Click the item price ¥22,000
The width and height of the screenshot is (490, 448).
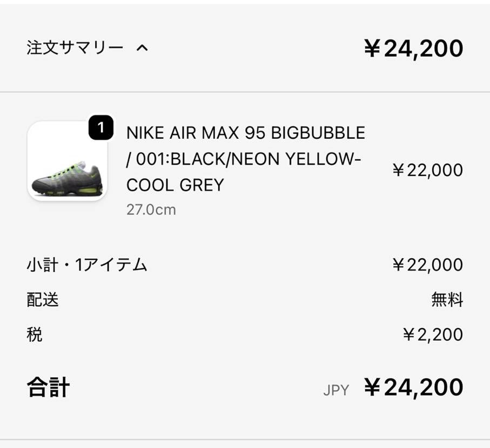[428, 169]
